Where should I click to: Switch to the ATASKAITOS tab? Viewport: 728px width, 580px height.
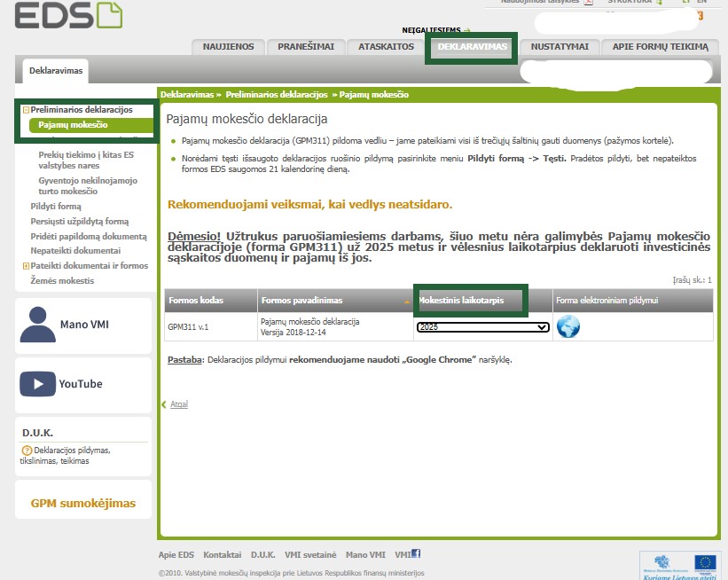click(x=386, y=47)
